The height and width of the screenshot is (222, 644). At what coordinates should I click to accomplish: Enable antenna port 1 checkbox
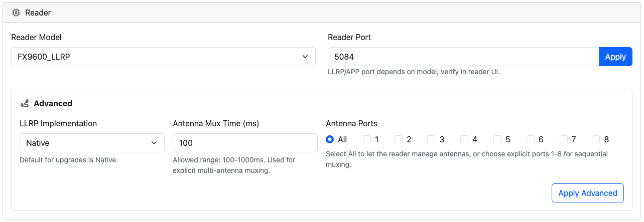[x=367, y=139]
